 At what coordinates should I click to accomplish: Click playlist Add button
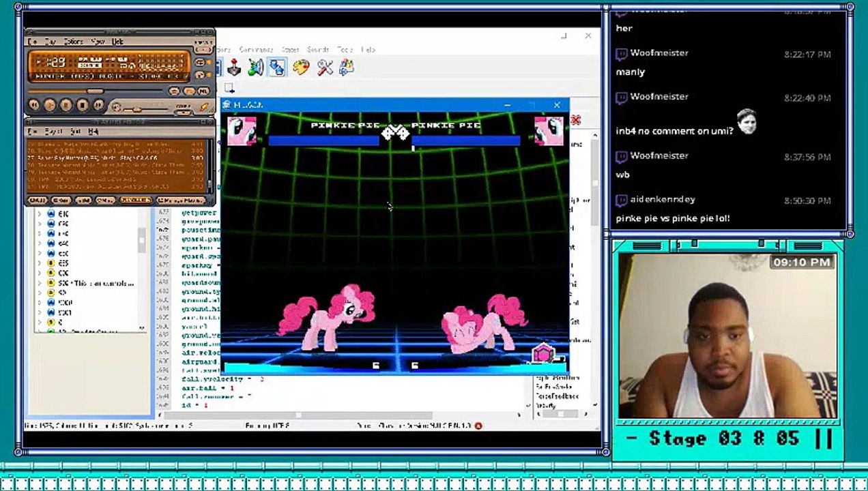click(x=38, y=200)
